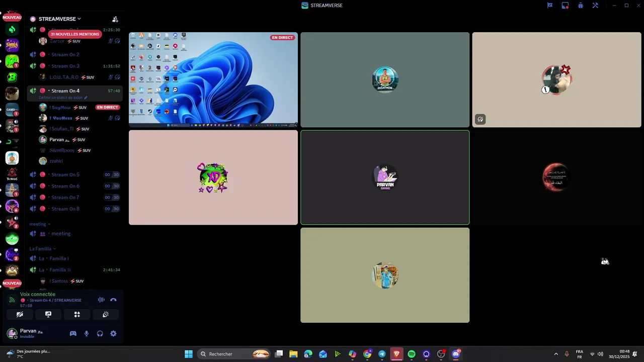Viewport: 644px width, 362px height.
Task: Click the bug icon in title bar
Action: click(580, 6)
